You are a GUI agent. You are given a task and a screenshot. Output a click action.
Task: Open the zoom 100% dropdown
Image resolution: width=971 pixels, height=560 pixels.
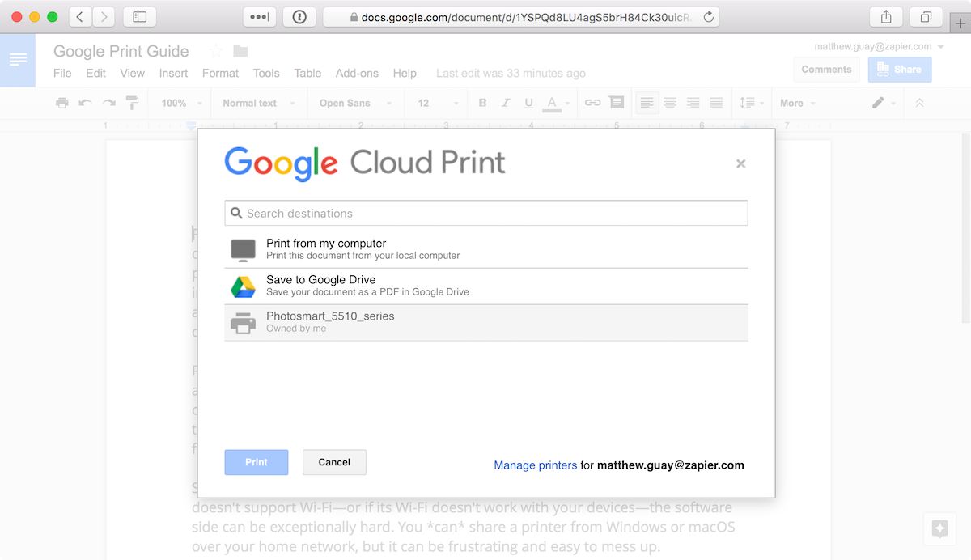point(180,103)
